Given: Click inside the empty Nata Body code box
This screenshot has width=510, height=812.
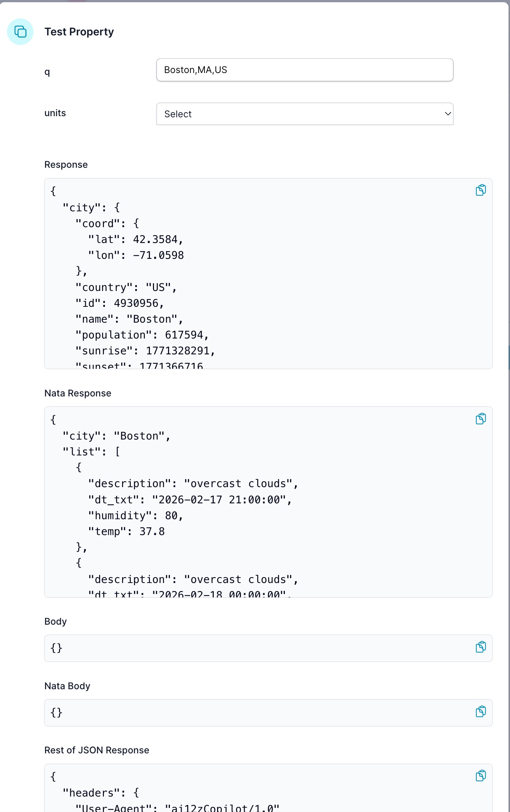Looking at the screenshot, I should coord(258,712).
